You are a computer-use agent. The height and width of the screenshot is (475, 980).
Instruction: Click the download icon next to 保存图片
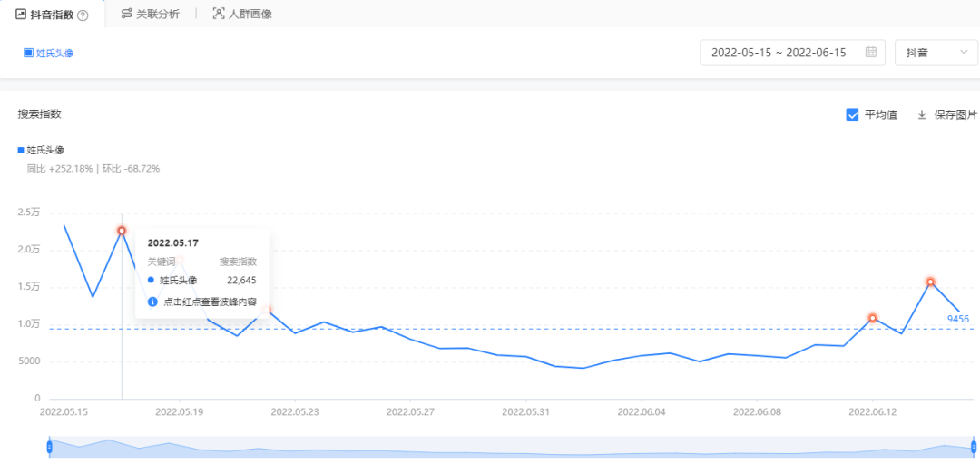coord(922,114)
